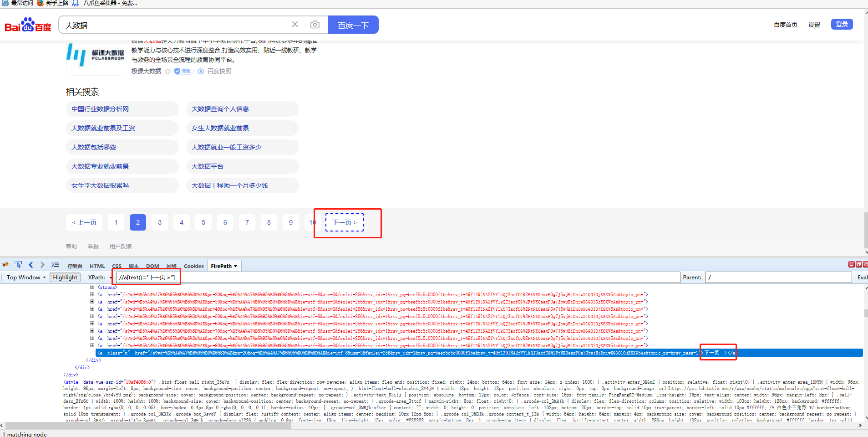Open 八爪鱼采集器 bookmark
Viewport: 868px width, 437px height.
click(105, 3)
